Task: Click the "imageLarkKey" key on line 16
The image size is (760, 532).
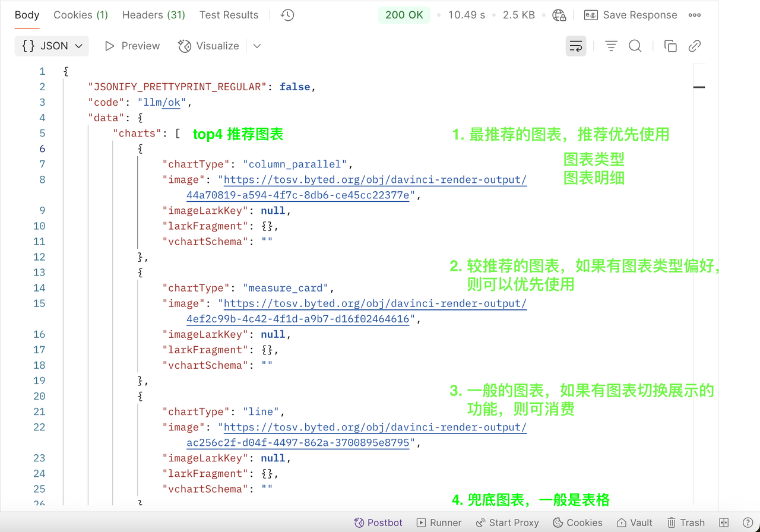Action: click(x=206, y=334)
